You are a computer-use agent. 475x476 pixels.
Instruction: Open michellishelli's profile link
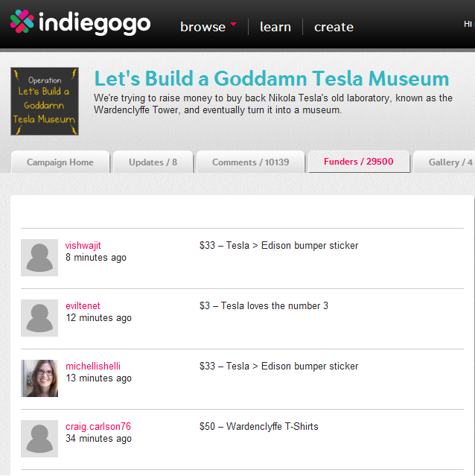93,366
